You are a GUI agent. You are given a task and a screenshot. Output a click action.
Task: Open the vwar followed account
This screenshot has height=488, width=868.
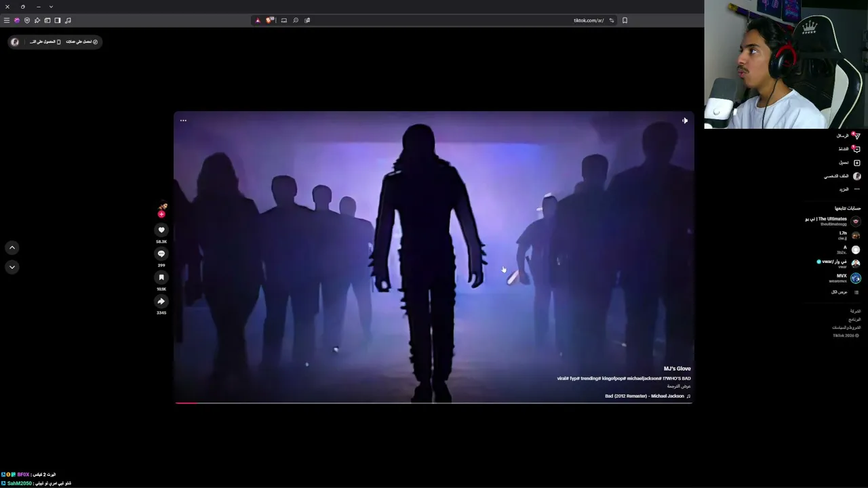[838, 263]
